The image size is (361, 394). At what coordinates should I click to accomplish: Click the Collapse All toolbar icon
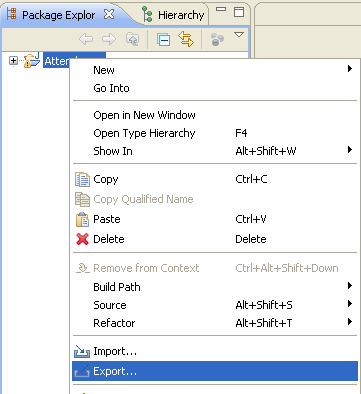coord(163,39)
